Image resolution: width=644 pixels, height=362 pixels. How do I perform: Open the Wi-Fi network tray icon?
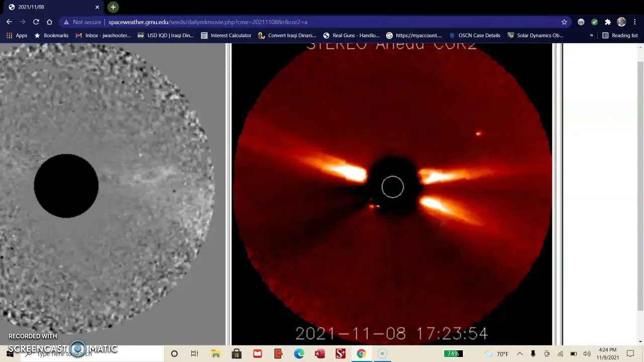pos(560,354)
